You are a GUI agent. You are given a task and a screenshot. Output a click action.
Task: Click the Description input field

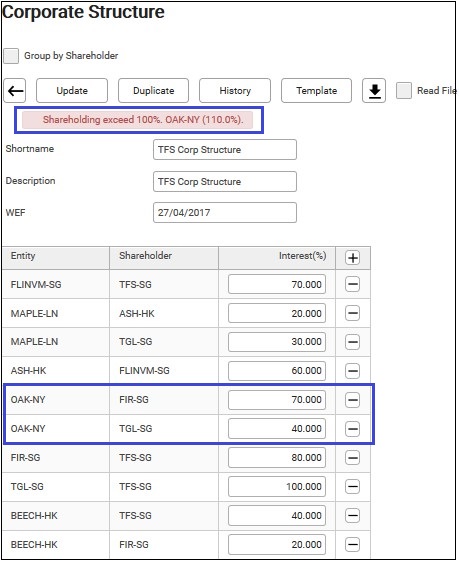[225, 182]
